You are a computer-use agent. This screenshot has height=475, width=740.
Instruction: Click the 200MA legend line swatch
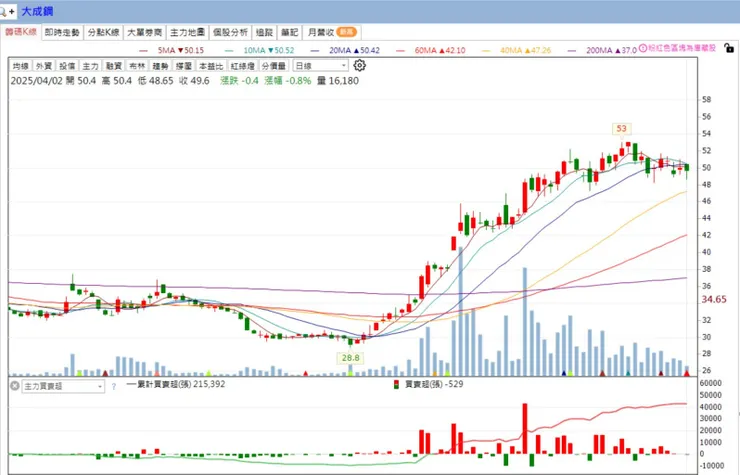pyautogui.click(x=572, y=50)
